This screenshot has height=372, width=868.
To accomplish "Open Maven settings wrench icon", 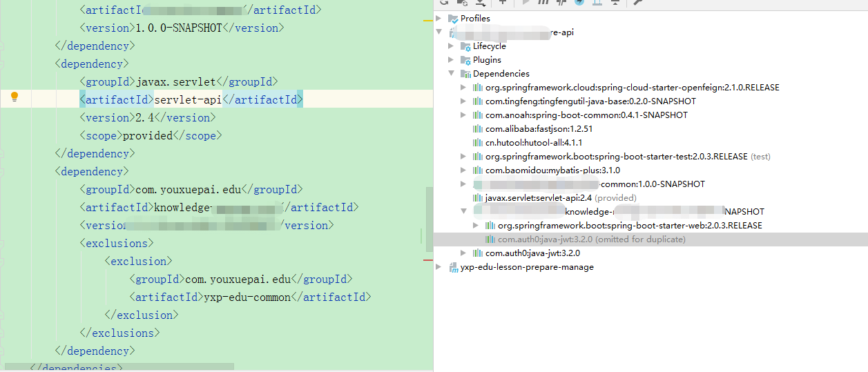I will 638,2.
